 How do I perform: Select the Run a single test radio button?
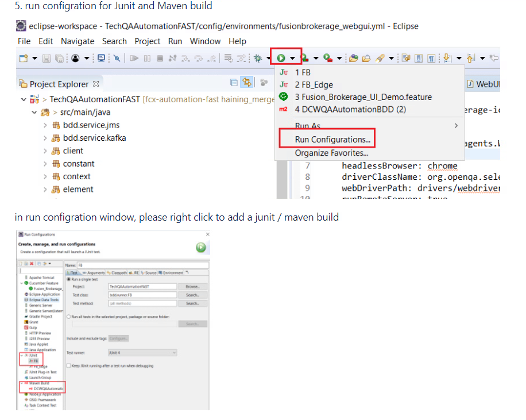coord(69,279)
